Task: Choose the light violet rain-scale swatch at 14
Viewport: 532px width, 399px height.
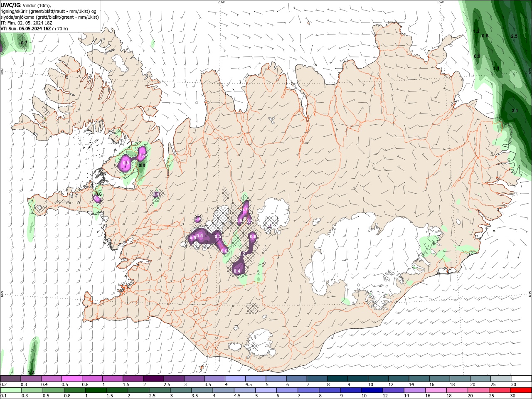Action: (x=414, y=390)
